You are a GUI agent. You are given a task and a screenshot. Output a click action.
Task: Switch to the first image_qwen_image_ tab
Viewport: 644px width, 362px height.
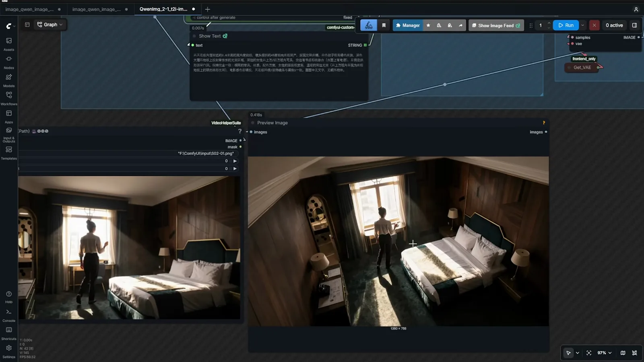click(x=29, y=9)
